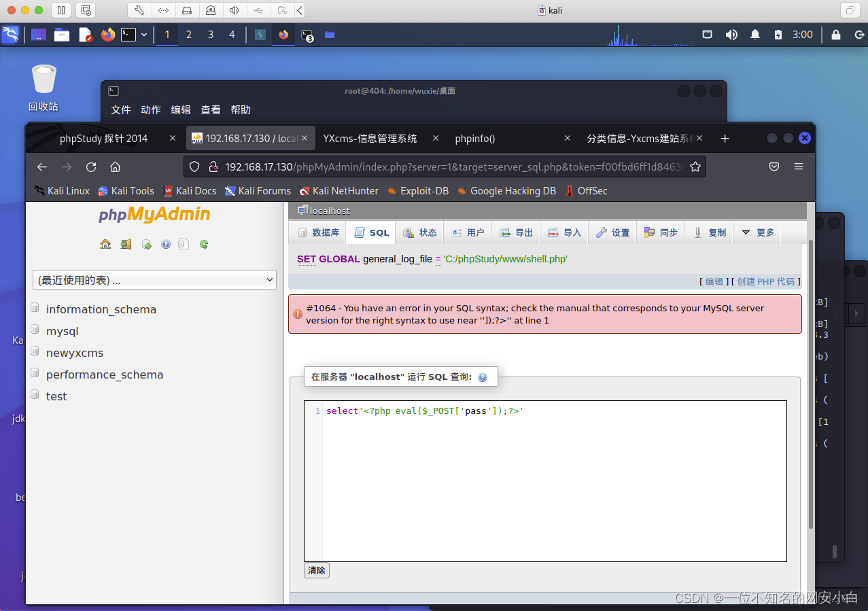Open phpMyAdmin home icon
This screenshot has height=611, width=868.
point(105,244)
